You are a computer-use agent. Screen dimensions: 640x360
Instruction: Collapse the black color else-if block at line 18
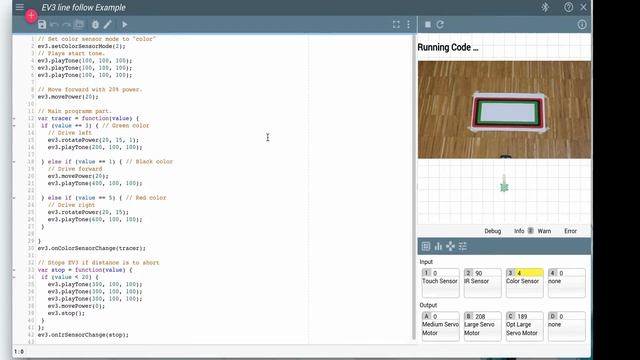[x=14, y=162]
